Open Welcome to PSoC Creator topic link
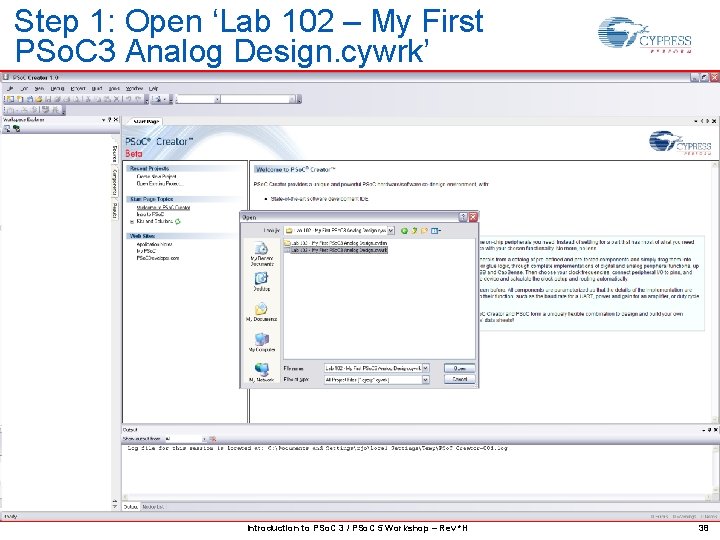This screenshot has height=540, width=720. 163,208
